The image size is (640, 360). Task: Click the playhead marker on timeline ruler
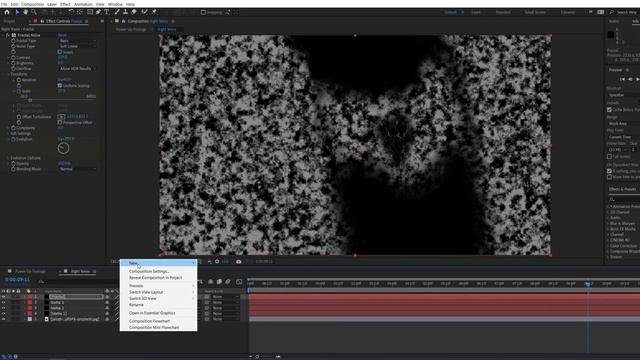point(588,284)
